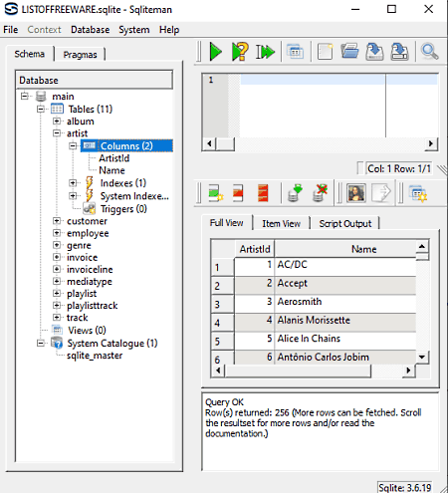The width and height of the screenshot is (448, 493).
Task: Remove row using red row icon
Action: pos(238,193)
